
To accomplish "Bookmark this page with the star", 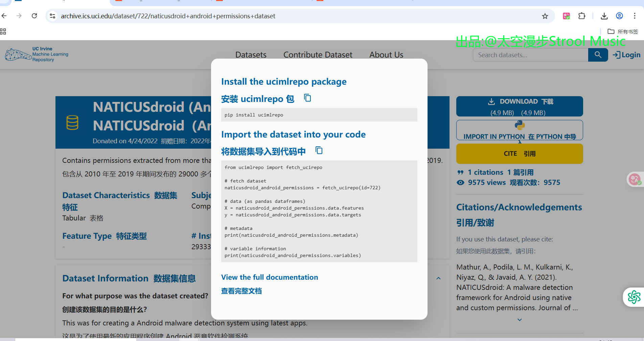I will pos(545,16).
